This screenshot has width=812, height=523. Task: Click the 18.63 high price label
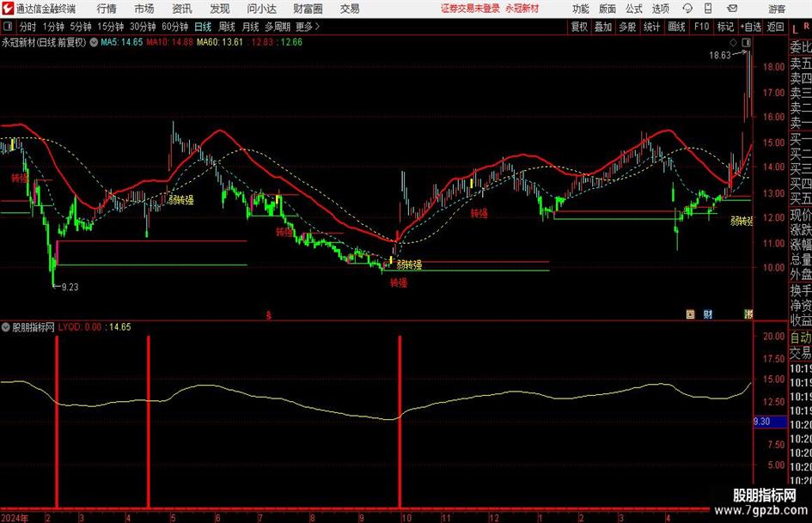720,56
